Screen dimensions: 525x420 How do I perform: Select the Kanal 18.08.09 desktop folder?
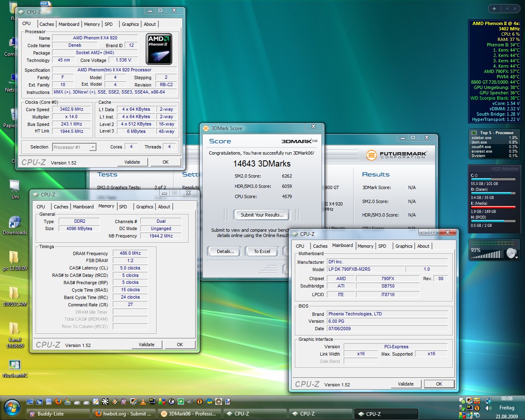[15, 335]
